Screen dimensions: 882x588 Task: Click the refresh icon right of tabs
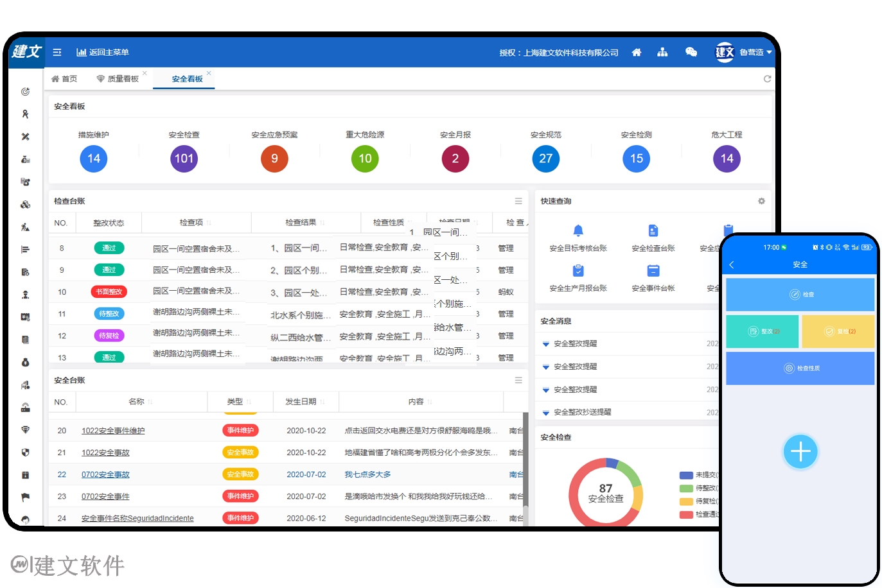click(x=767, y=79)
